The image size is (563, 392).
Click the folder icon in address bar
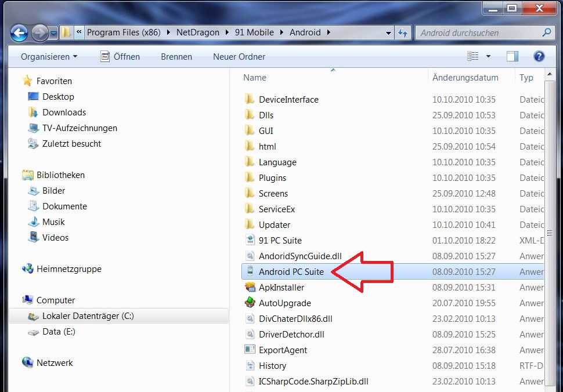66,32
